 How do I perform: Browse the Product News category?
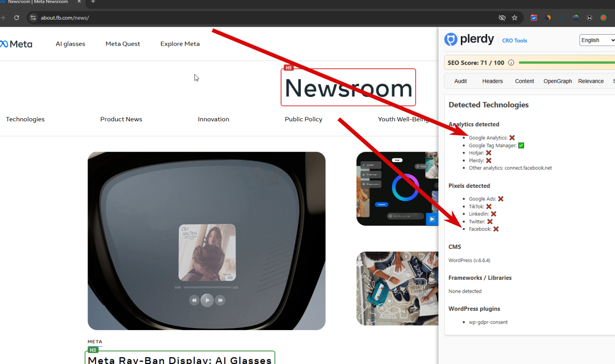(121, 119)
